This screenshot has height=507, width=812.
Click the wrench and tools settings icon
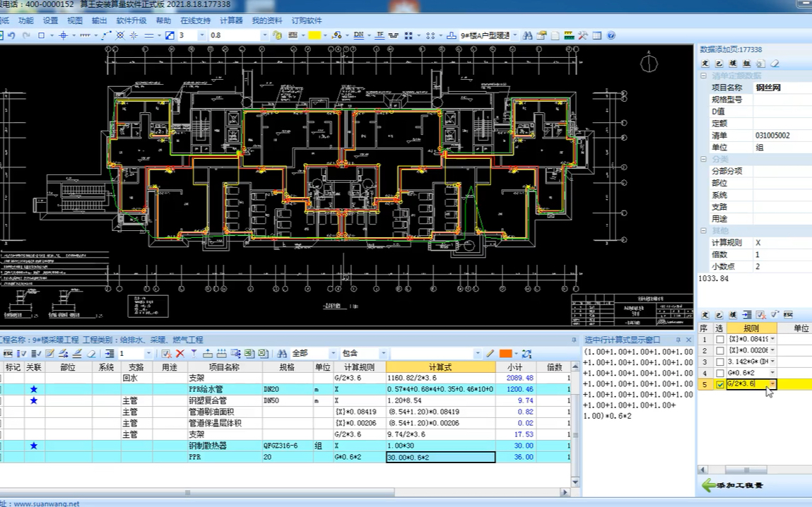click(583, 36)
